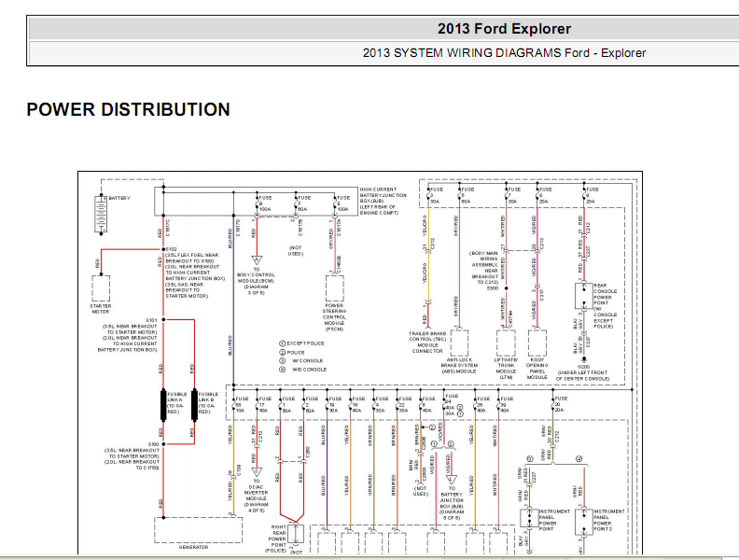Click the GENERATOR label at the bottom
Image resolution: width=739 pixels, height=560 pixels.
click(x=193, y=547)
